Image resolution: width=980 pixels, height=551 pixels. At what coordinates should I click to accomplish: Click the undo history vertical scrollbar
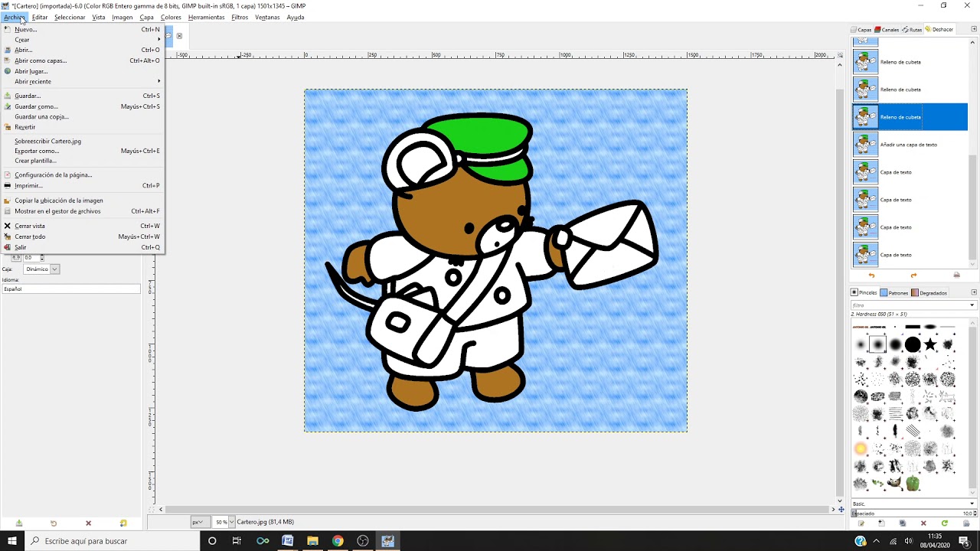(973, 208)
